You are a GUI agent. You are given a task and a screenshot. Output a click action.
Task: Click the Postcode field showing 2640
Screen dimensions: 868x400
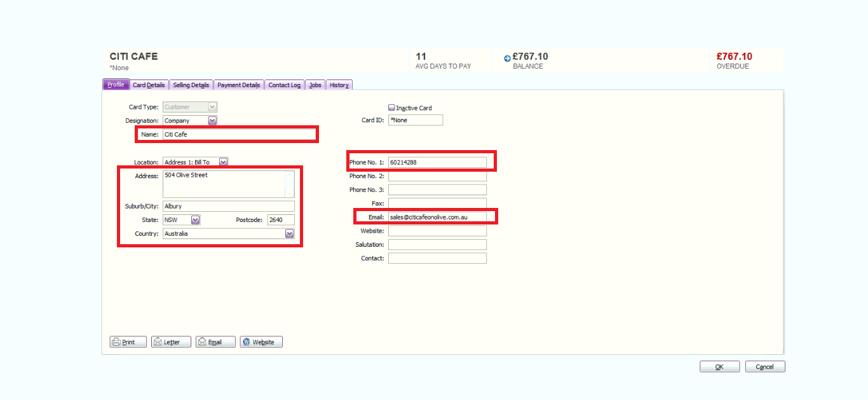(x=281, y=220)
